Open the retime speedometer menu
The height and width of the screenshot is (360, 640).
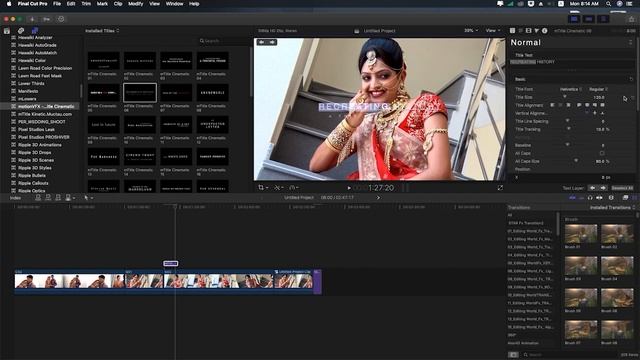[x=294, y=188]
